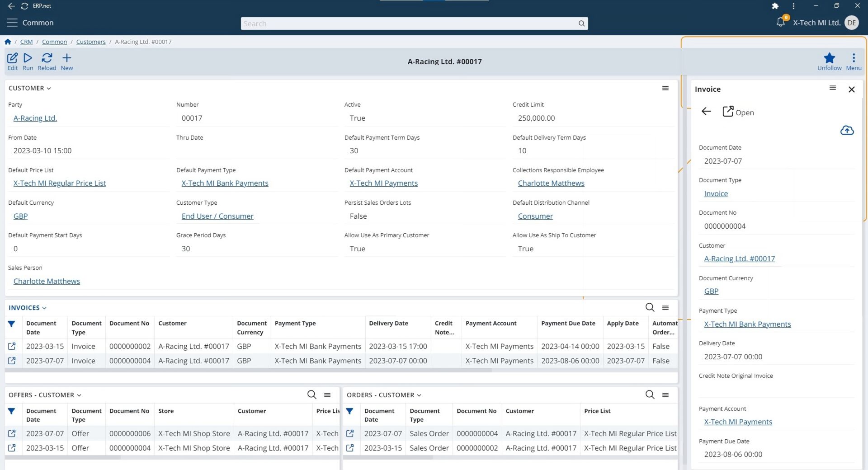Click the Open icon in the Invoice panel

[x=728, y=111]
